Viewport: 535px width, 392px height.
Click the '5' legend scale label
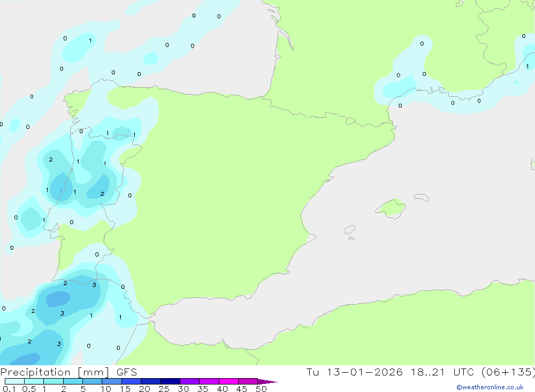pyautogui.click(x=83, y=389)
